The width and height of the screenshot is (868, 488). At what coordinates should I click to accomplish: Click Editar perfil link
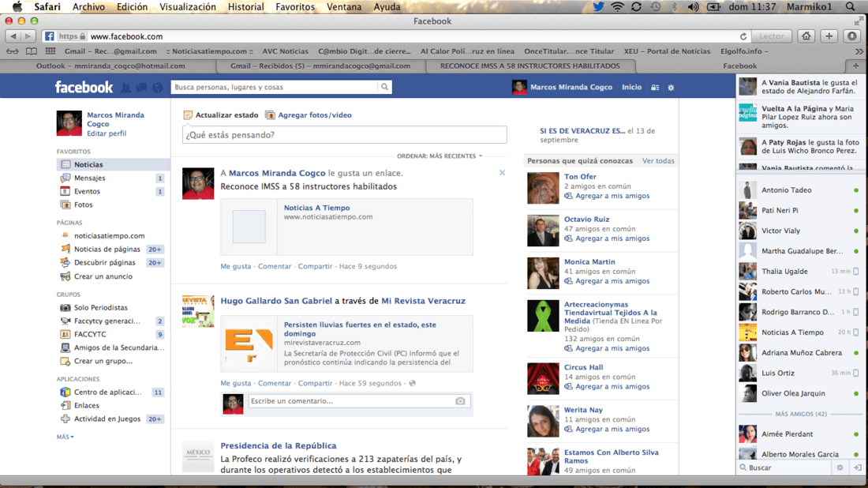107,133
